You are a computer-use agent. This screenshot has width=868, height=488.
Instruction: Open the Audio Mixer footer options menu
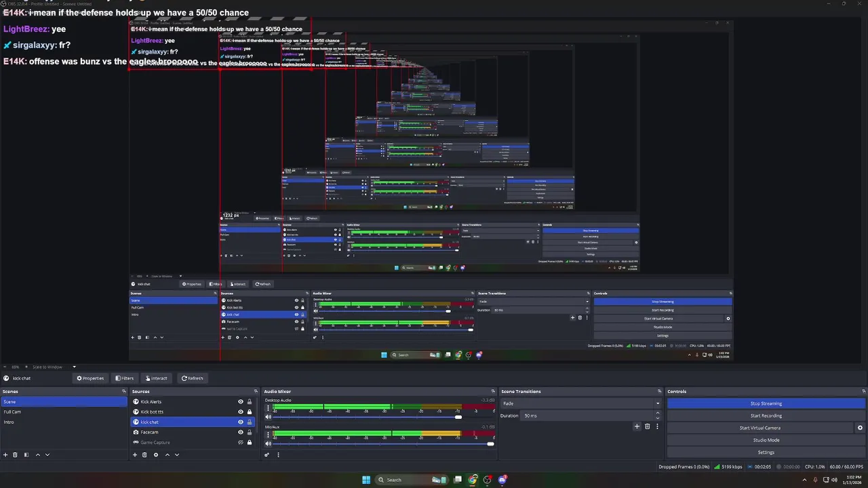(x=278, y=455)
